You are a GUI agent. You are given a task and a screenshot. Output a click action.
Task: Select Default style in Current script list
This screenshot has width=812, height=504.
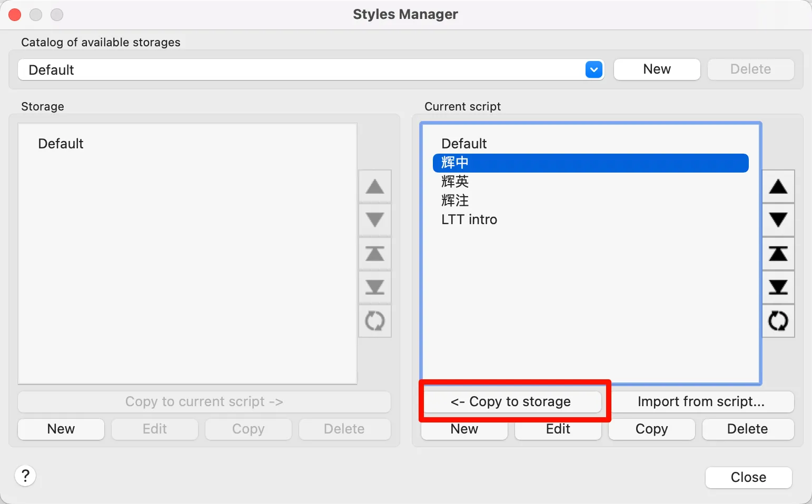click(464, 144)
